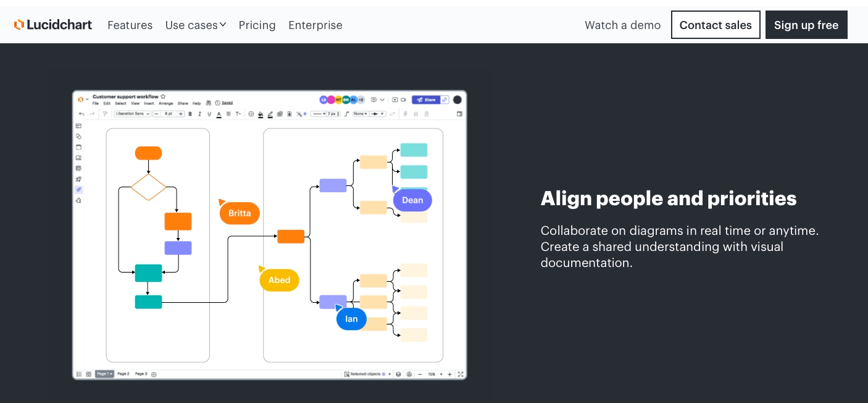Click the page list view icon
The height and width of the screenshot is (403, 868).
[79, 374]
